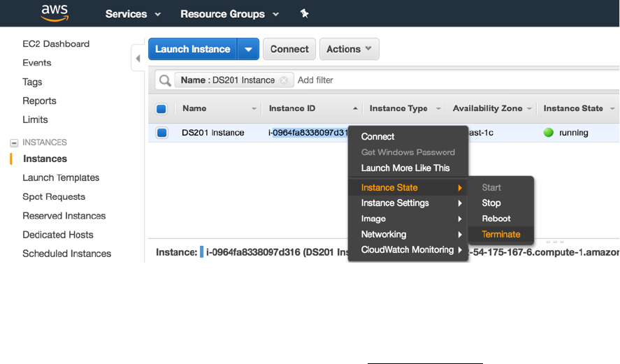
Task: Collapse the INSTANCES section in sidebar
Action: (13, 143)
